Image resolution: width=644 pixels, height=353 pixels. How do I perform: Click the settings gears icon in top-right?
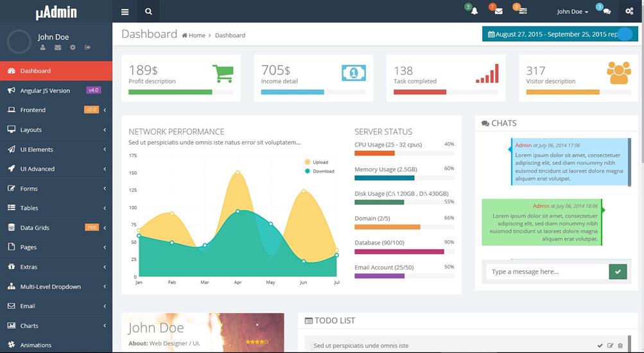click(629, 12)
